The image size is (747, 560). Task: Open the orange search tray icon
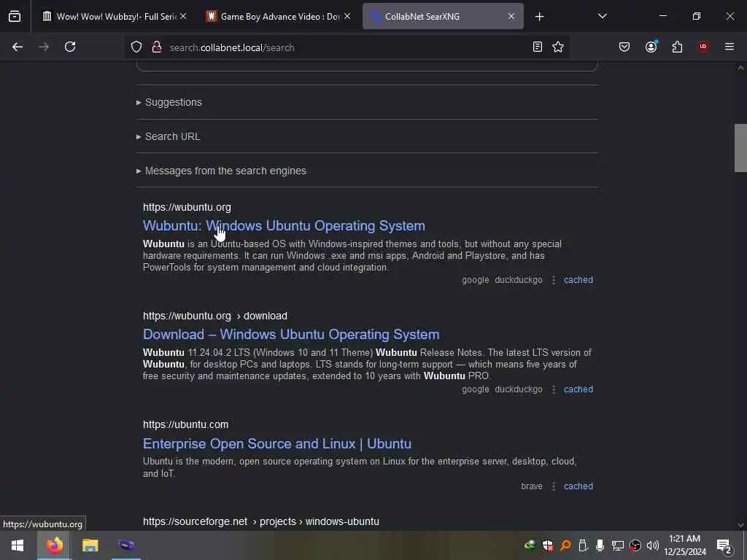pyautogui.click(x=565, y=545)
